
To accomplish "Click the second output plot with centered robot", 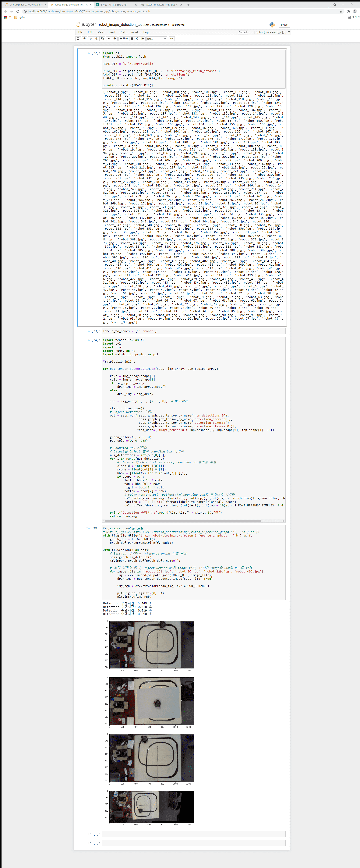I will [152, 701].
